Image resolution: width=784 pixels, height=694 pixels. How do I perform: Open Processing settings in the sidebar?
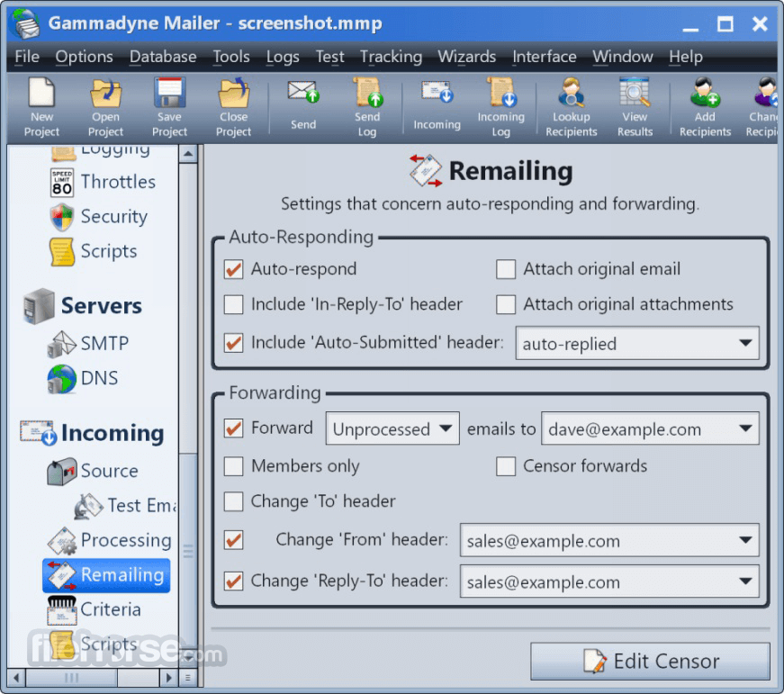click(x=110, y=540)
